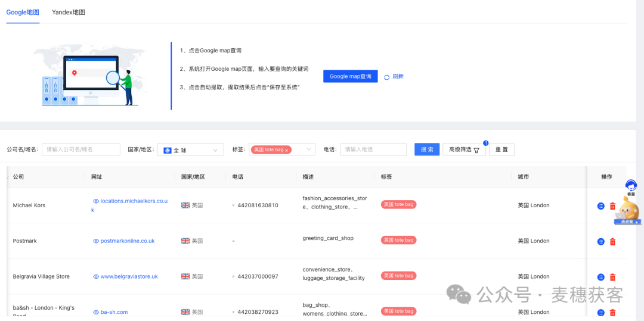Click the Google map查询 button

(351, 76)
